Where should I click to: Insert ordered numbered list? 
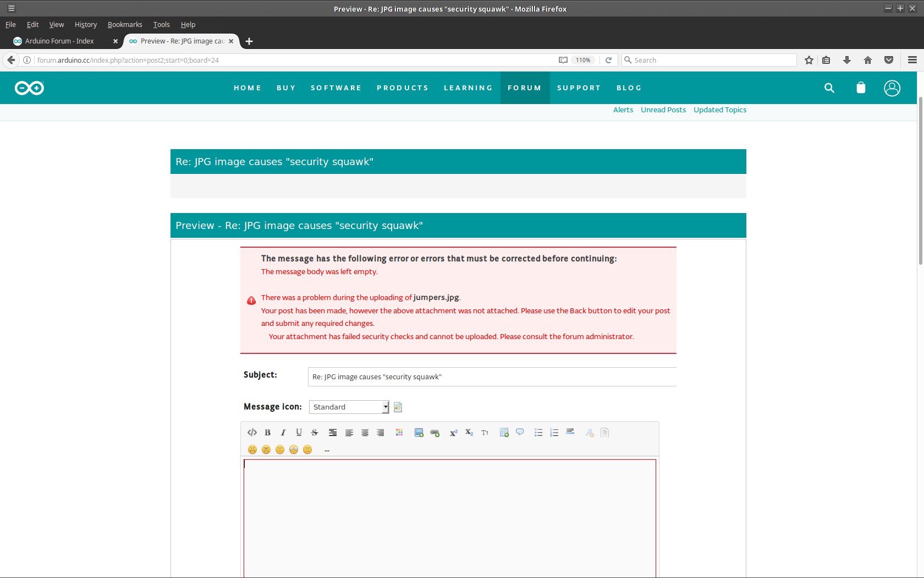click(554, 433)
